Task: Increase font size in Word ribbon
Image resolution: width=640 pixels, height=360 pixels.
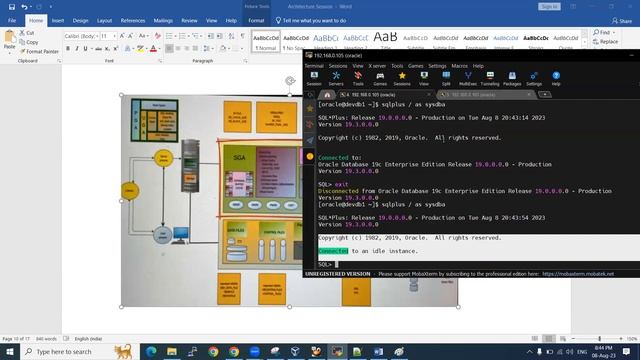Action: pos(122,36)
